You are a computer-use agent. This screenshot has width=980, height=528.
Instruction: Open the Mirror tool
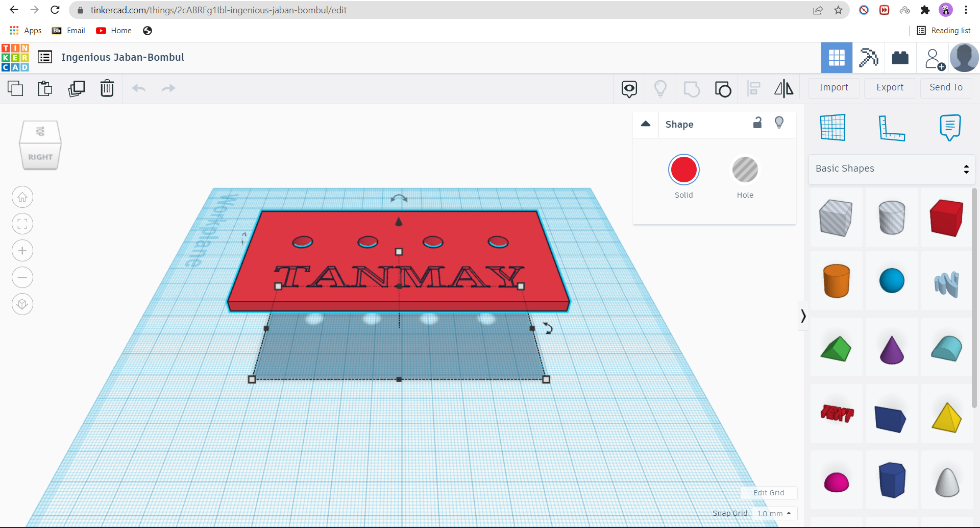[x=784, y=88]
